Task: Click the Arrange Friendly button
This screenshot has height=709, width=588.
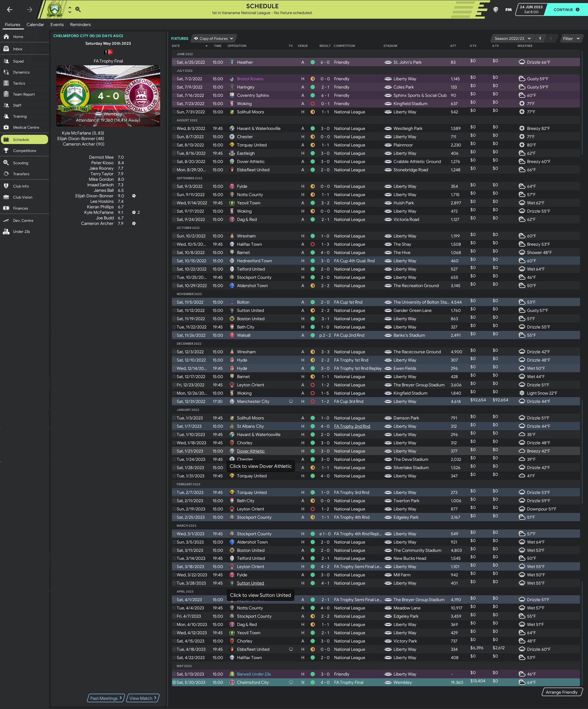Action: pyautogui.click(x=562, y=692)
